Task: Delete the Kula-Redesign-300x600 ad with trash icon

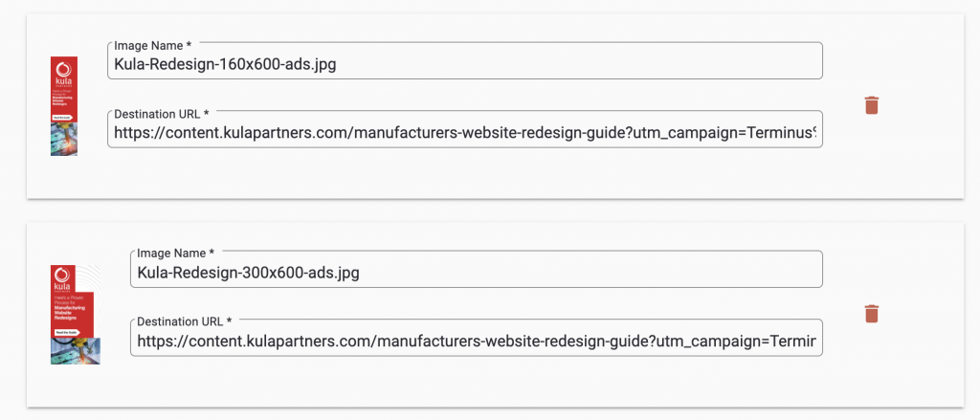Action: (871, 314)
